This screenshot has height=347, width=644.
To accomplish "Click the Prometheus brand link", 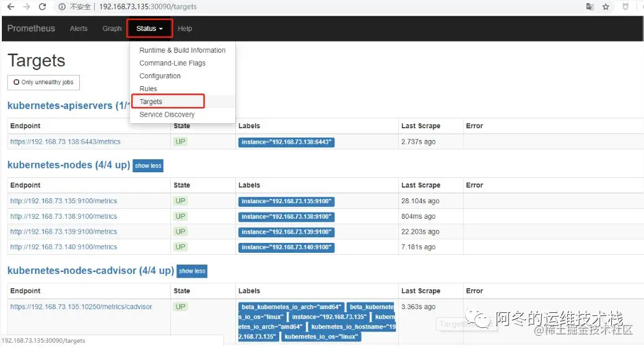I will [31, 29].
